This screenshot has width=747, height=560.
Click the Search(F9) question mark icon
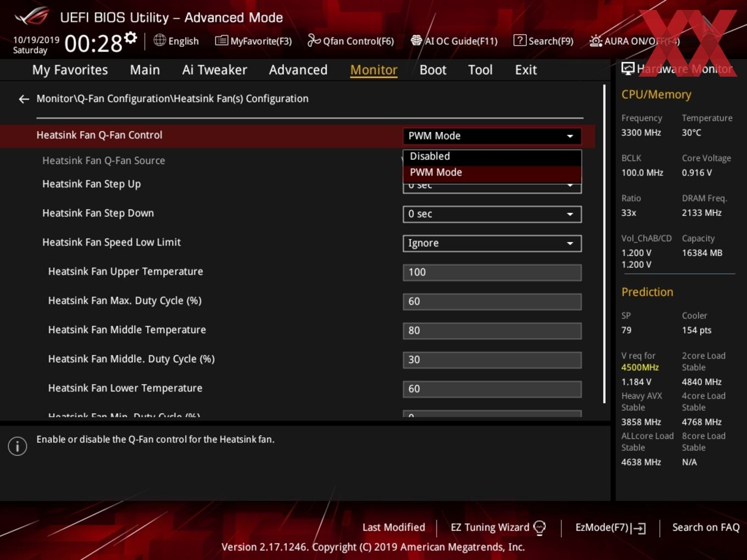click(x=520, y=40)
